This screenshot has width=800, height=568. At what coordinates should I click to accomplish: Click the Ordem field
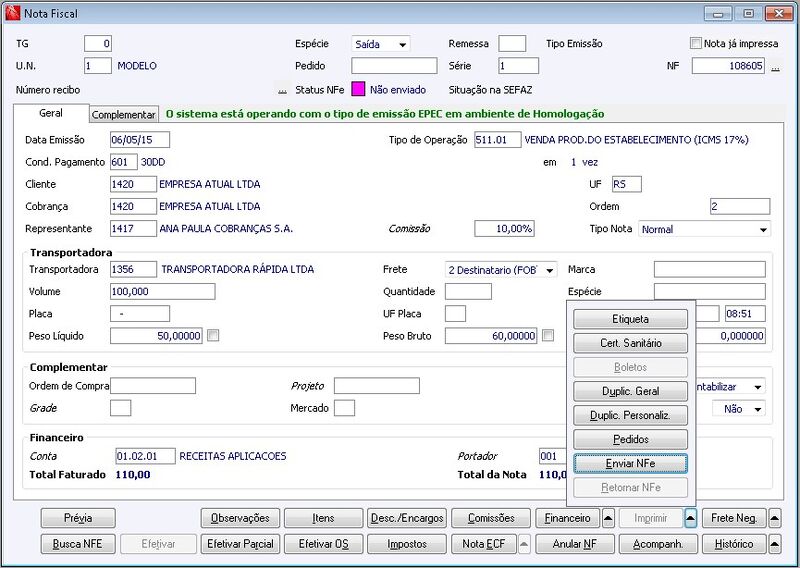(740, 207)
